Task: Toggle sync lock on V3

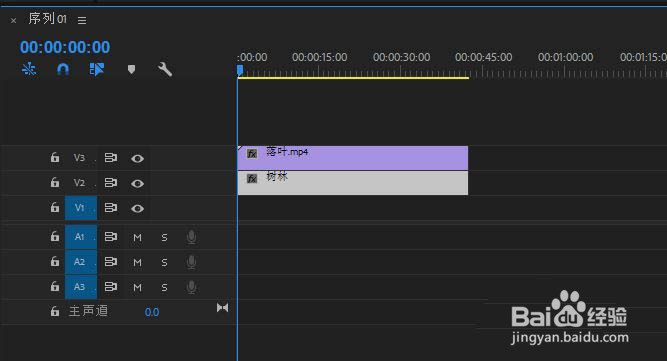Action: tap(111, 158)
